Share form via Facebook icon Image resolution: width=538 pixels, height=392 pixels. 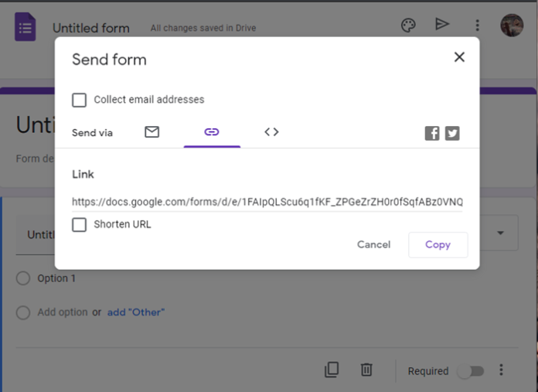click(x=432, y=133)
